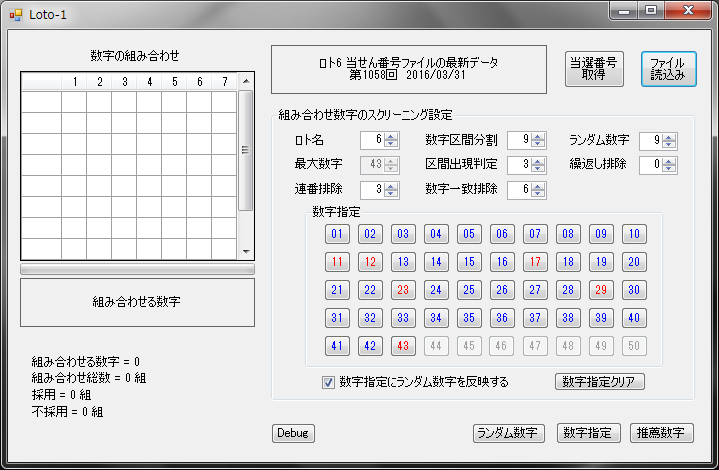The image size is (719, 470).
Task: Toggle red number 29 button
Action: point(601,290)
